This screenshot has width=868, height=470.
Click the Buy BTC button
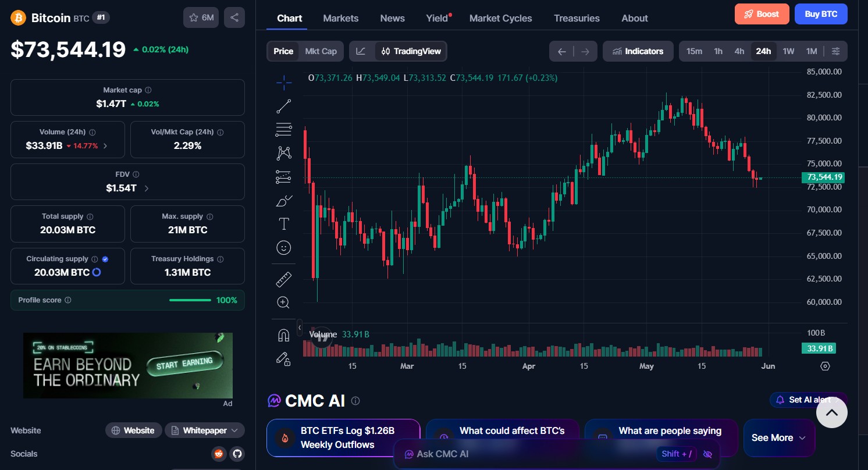[x=821, y=14]
